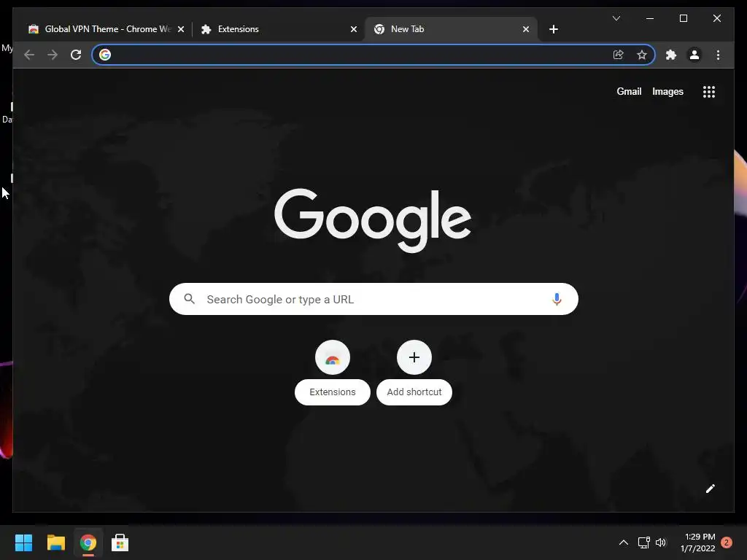This screenshot has width=747, height=560.
Task: Click the plus Add shortcut circle
Action: click(414, 357)
